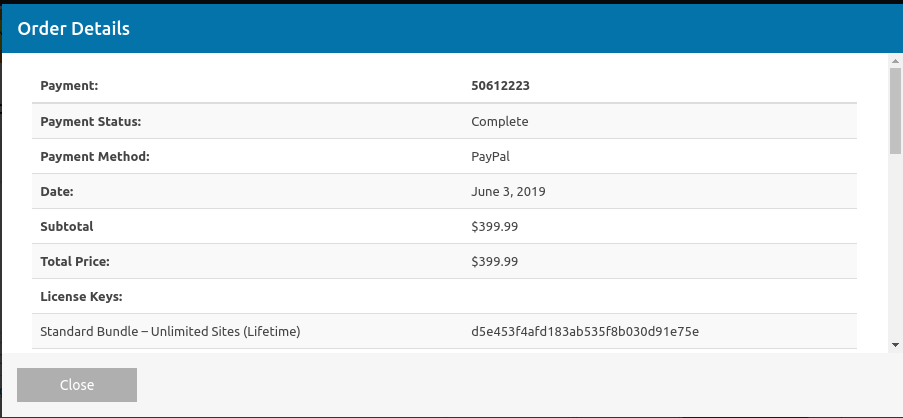This screenshot has width=903, height=418.
Task: Click the Subtotal amount $399.99
Action: [494, 226]
